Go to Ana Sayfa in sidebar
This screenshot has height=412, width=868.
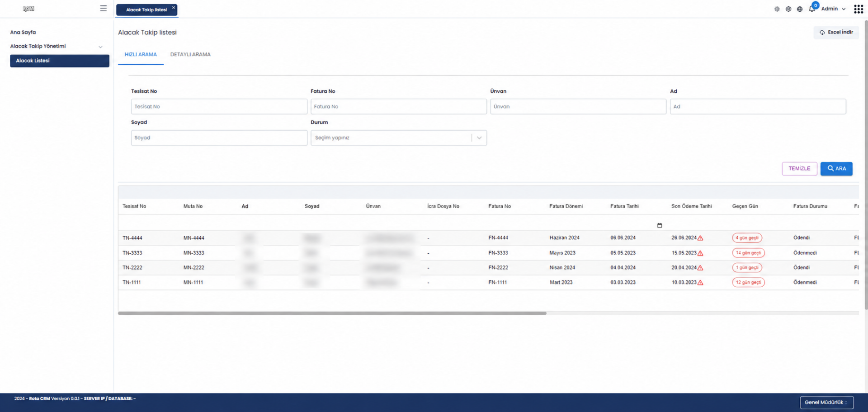(x=23, y=32)
